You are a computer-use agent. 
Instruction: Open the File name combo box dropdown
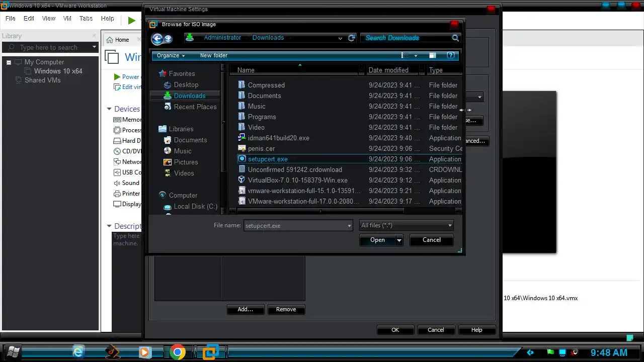[x=349, y=226]
